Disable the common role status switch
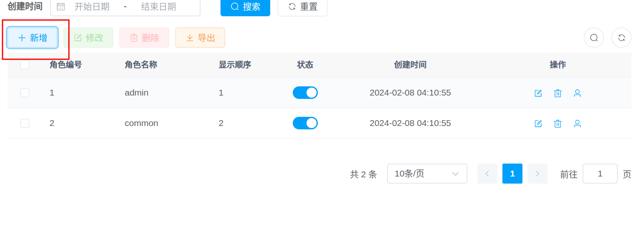Screen dimensions: 644x237 305,123
